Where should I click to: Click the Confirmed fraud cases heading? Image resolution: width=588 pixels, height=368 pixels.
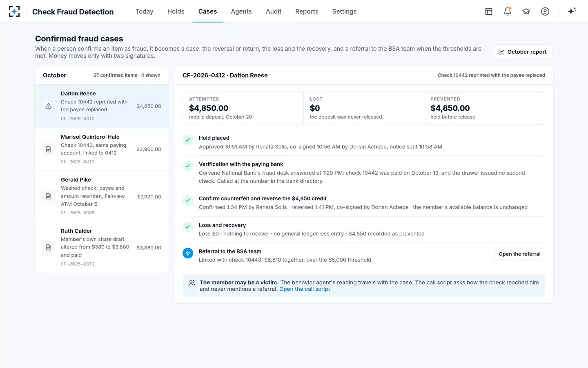(x=79, y=39)
